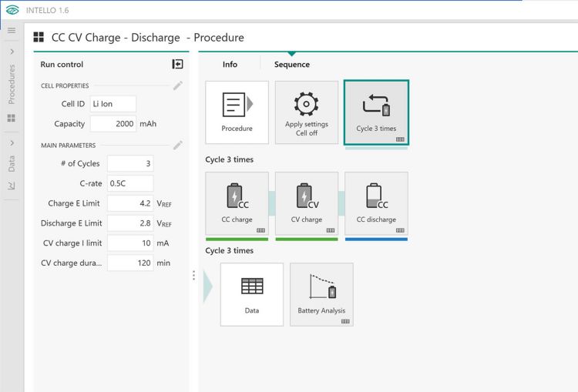Click the data chart icon in sidebar
The width and height of the screenshot is (578, 392).
coord(12,186)
